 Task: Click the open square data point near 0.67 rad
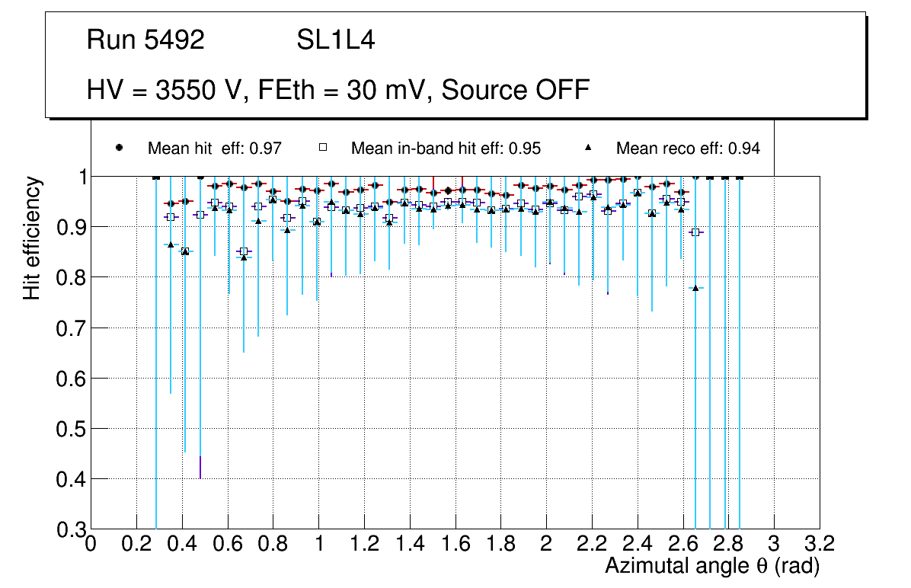[x=244, y=251]
